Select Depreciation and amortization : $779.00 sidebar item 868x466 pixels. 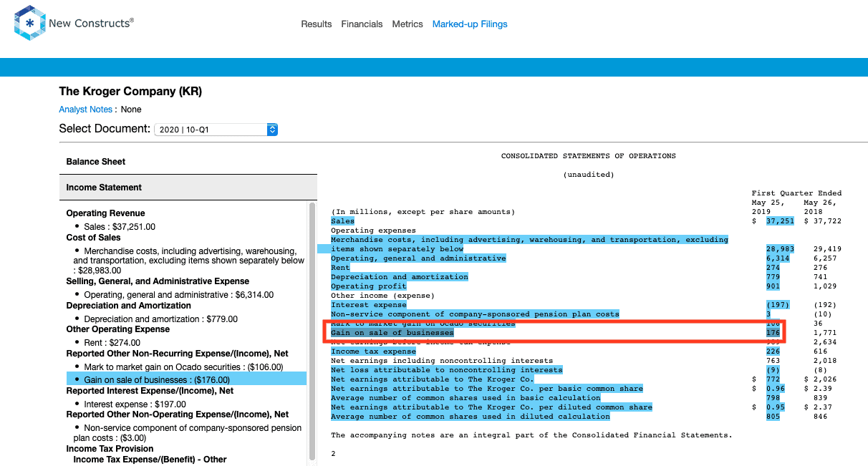pyautogui.click(x=160, y=319)
